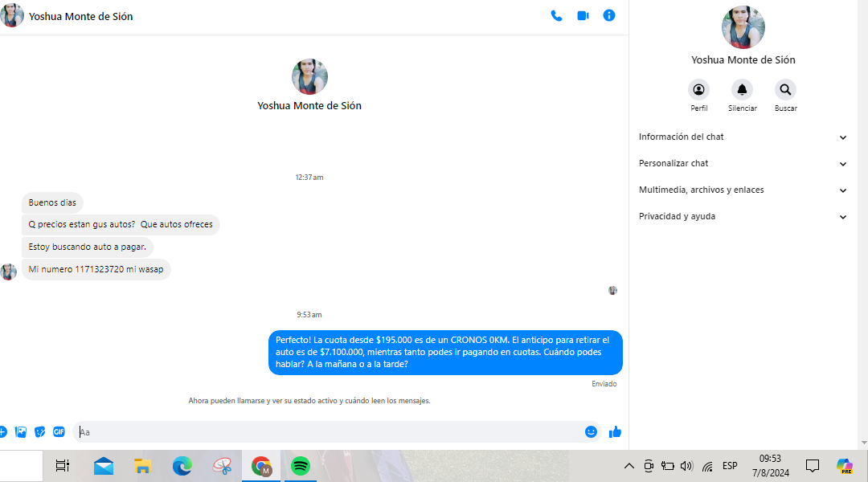
Task: Open the Wi-Fi network tray icon
Action: [707, 467]
